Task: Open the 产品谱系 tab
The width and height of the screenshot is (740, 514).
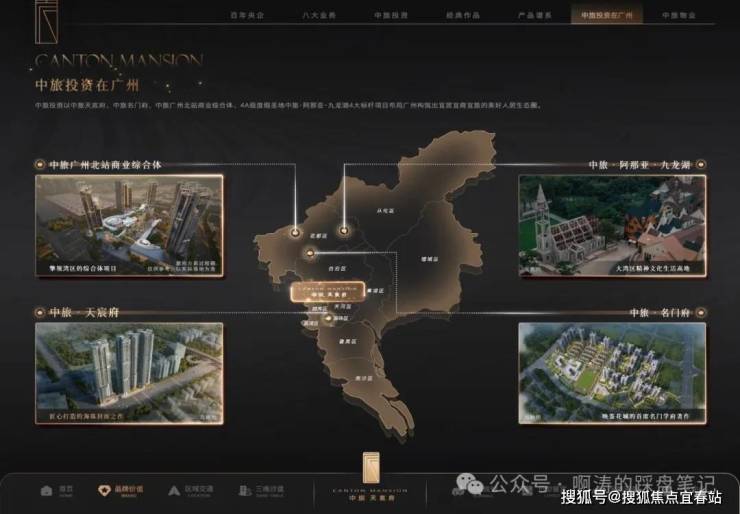Action: pos(535,15)
